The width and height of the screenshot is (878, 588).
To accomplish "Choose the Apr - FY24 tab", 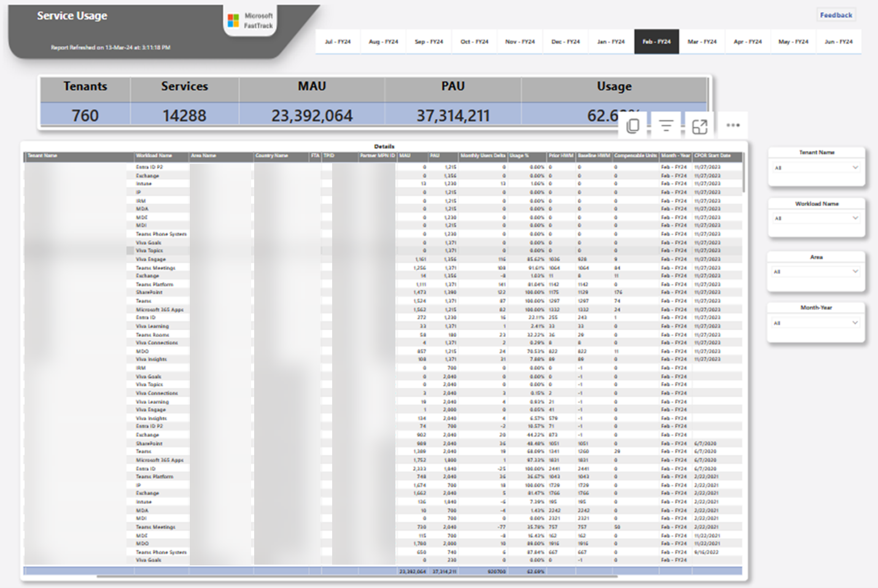I will click(x=747, y=42).
